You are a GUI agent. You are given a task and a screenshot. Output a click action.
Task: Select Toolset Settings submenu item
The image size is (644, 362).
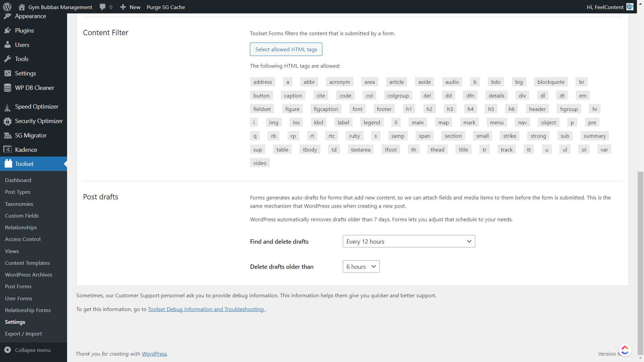click(15, 322)
